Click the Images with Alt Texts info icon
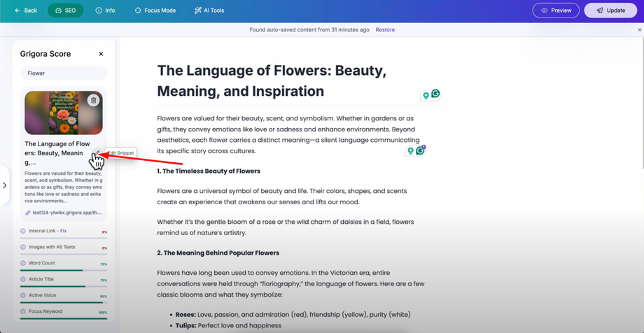The image size is (644, 333). (23, 247)
